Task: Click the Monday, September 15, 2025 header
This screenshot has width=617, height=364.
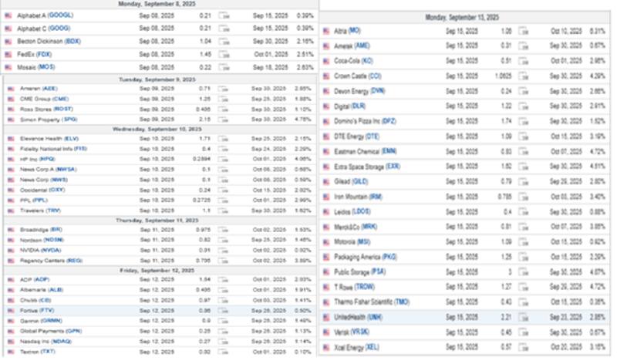Action: pos(464,18)
